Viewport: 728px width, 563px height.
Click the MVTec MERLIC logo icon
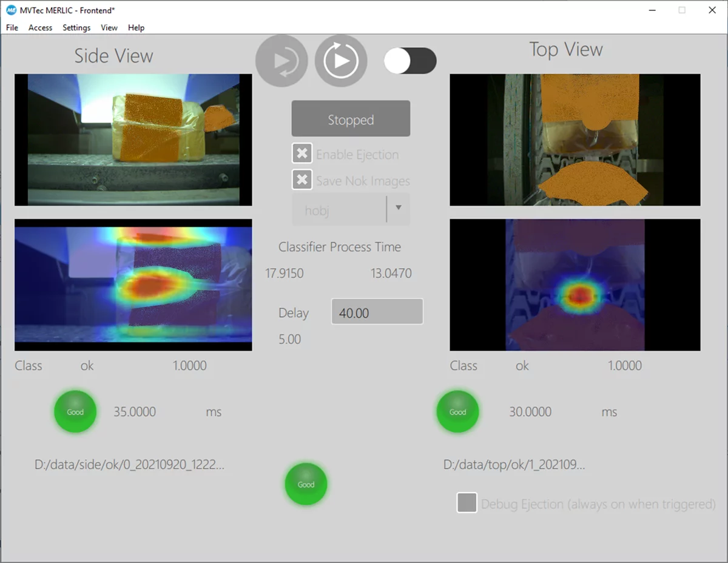10,10
